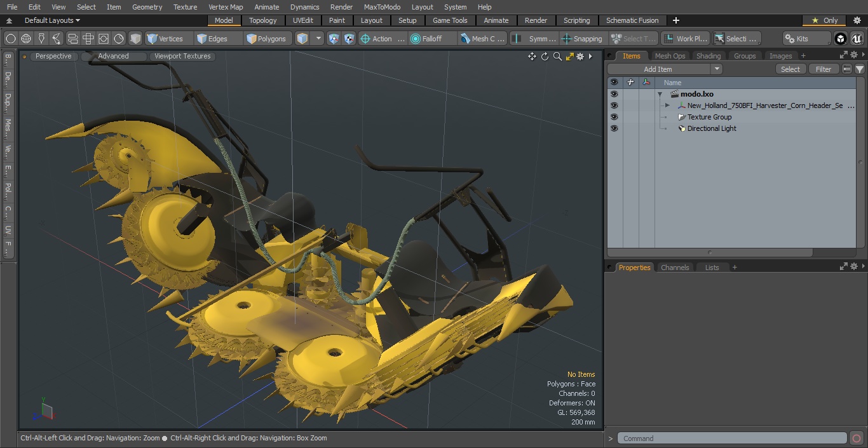
Task: Click the curve path toolbar icon
Action: 57,39
